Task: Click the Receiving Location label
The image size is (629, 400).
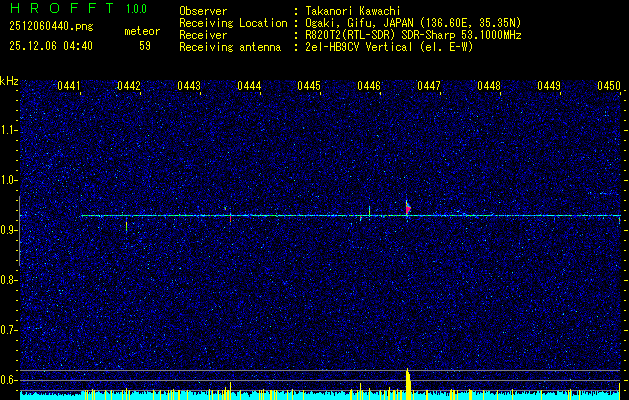Action: [233, 23]
